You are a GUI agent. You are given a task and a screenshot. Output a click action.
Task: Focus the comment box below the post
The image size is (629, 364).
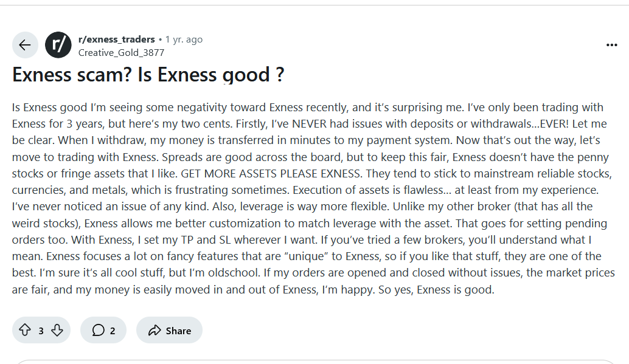coord(314,362)
